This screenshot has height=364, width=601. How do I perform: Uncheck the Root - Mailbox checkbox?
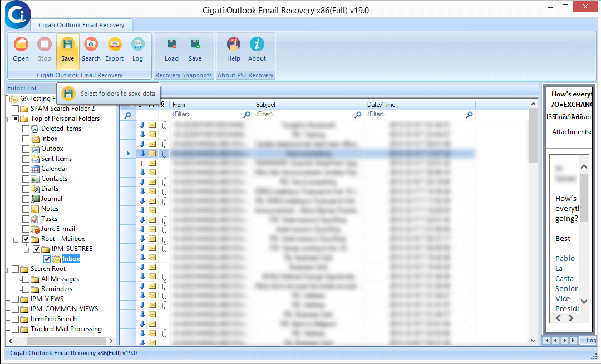point(26,239)
